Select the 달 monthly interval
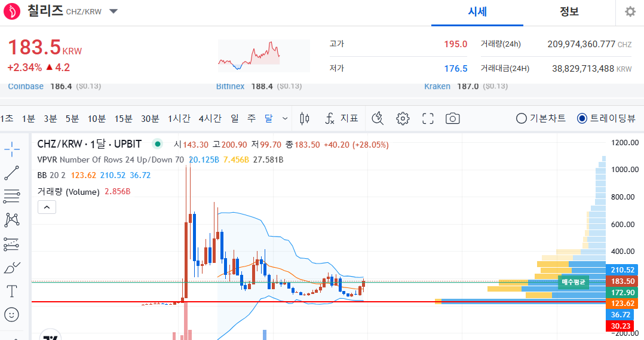Viewport: 644px width, 340px height. (x=269, y=119)
